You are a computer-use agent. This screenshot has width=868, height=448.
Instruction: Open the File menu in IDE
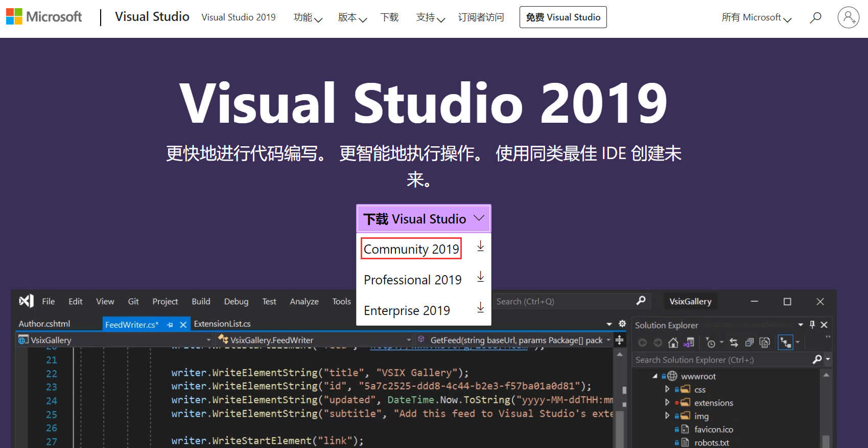49,301
